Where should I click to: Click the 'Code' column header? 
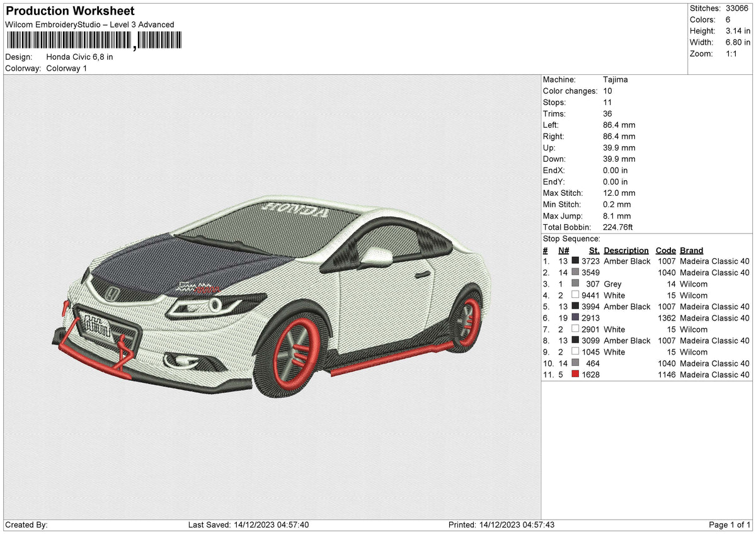665,250
